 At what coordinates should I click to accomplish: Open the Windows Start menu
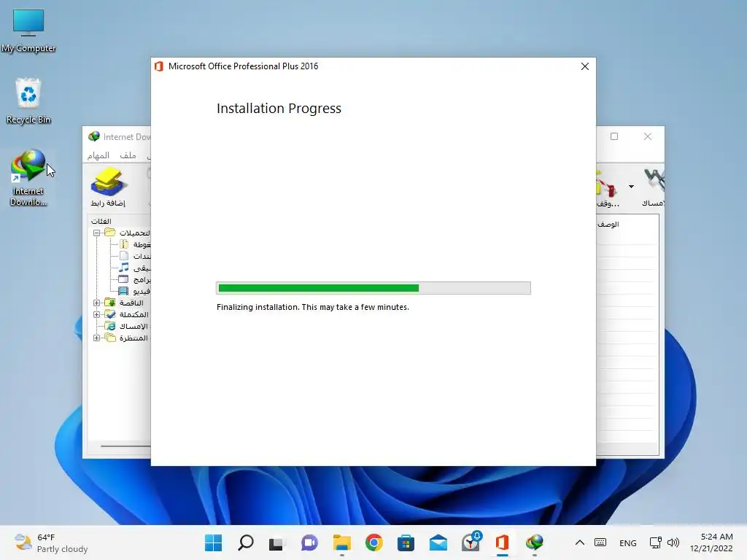214,542
